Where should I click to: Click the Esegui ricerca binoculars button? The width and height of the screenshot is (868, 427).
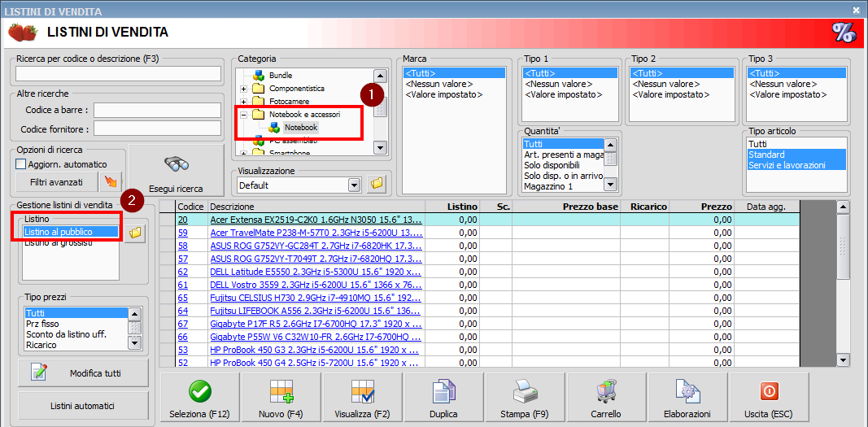coord(176,169)
